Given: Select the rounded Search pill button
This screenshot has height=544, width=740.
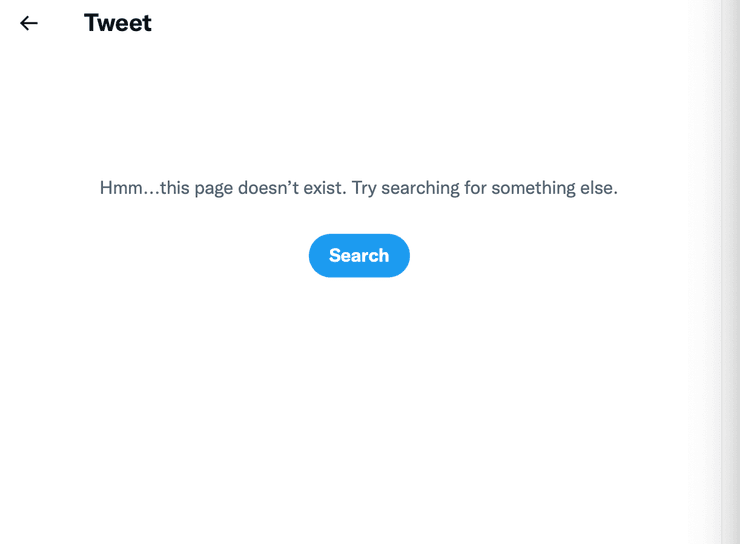Looking at the screenshot, I should point(359,255).
